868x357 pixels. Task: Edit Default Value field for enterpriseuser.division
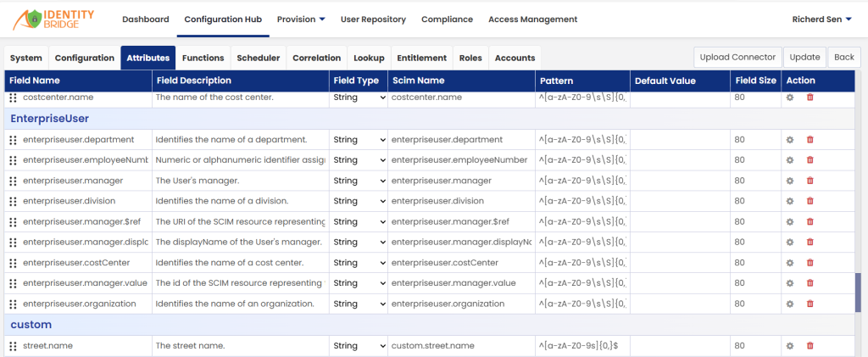pos(680,201)
